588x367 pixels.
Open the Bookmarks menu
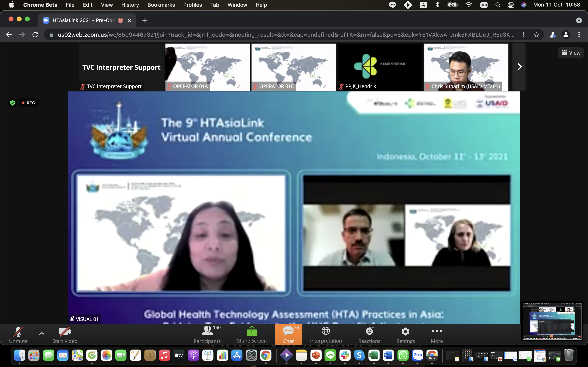pos(161,5)
